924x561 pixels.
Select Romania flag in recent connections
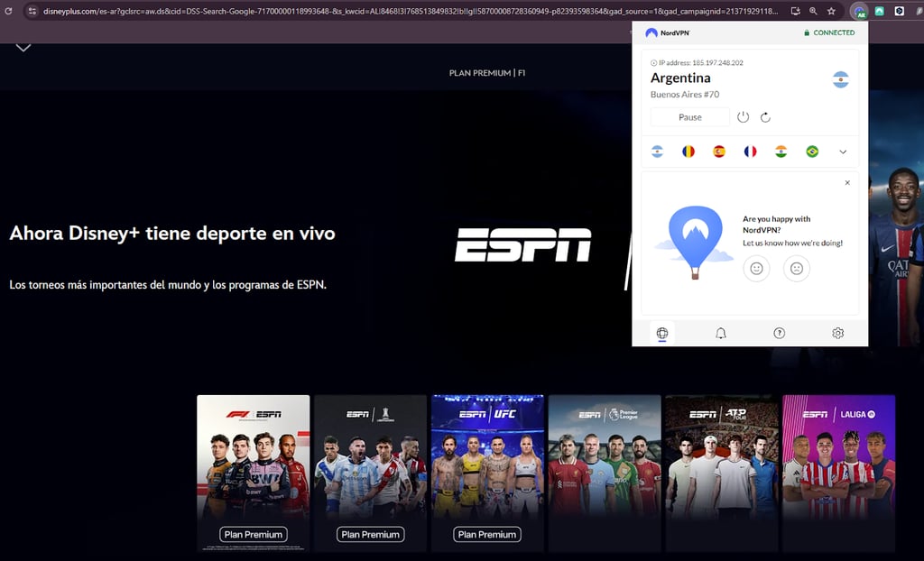(x=688, y=152)
